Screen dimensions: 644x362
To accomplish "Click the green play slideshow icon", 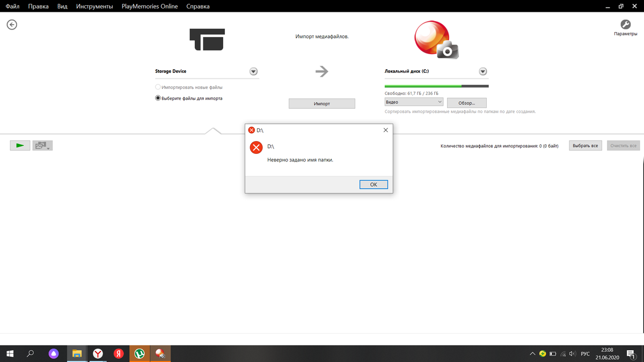I will [x=20, y=145].
